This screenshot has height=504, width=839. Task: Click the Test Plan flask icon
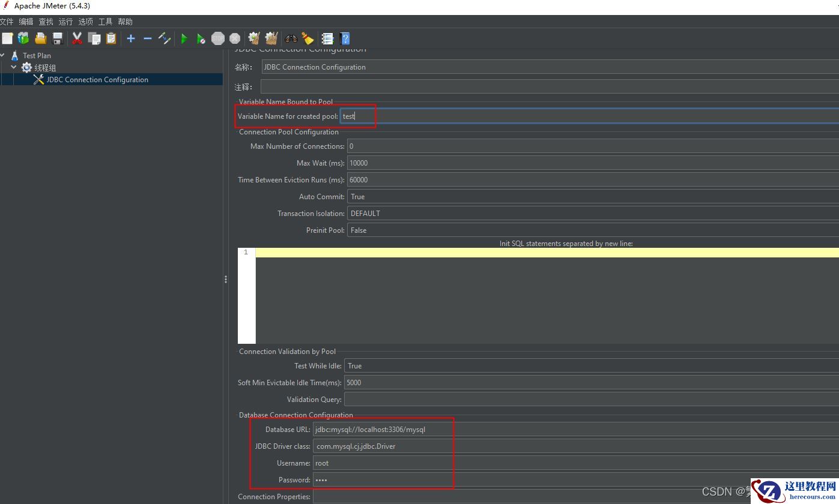[15, 55]
